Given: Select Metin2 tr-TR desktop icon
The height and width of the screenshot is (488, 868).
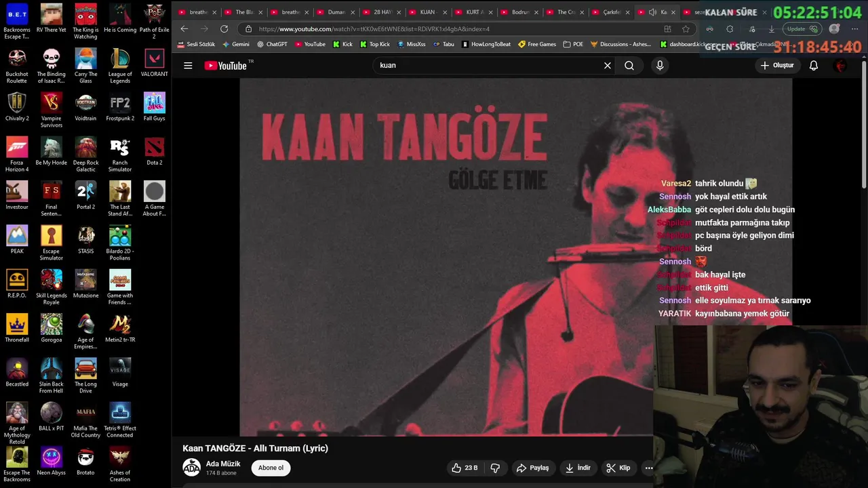Looking at the screenshot, I should [x=120, y=329].
